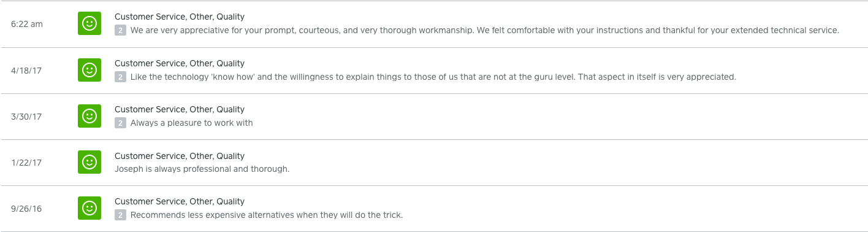The width and height of the screenshot is (868, 232).
Task: Click the green smiley icon dated 9/26/16
Action: pyautogui.click(x=89, y=208)
